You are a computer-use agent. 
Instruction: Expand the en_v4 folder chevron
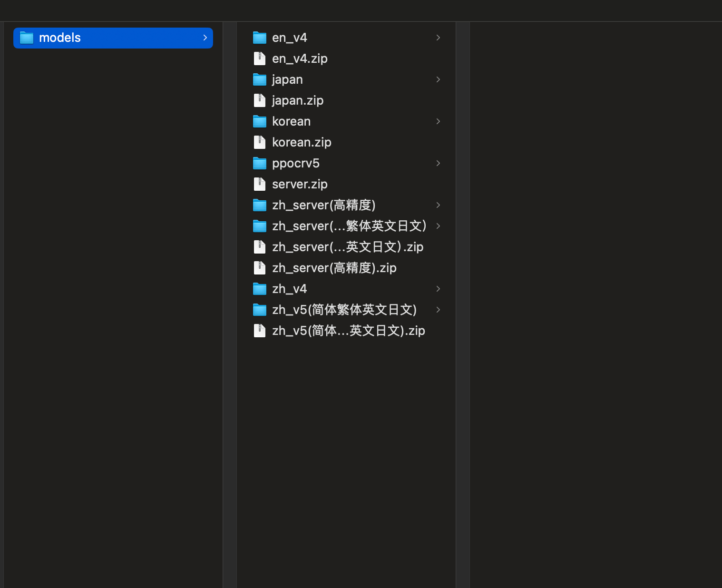438,38
